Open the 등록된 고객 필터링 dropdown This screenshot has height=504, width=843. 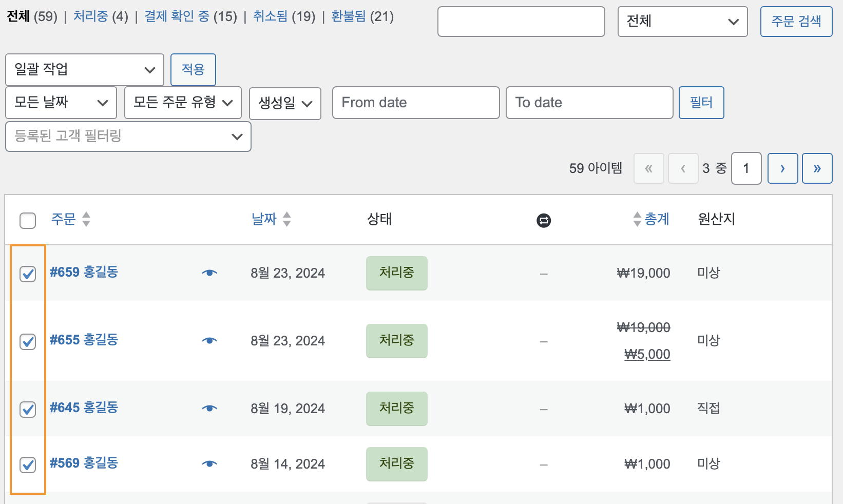[x=128, y=137]
